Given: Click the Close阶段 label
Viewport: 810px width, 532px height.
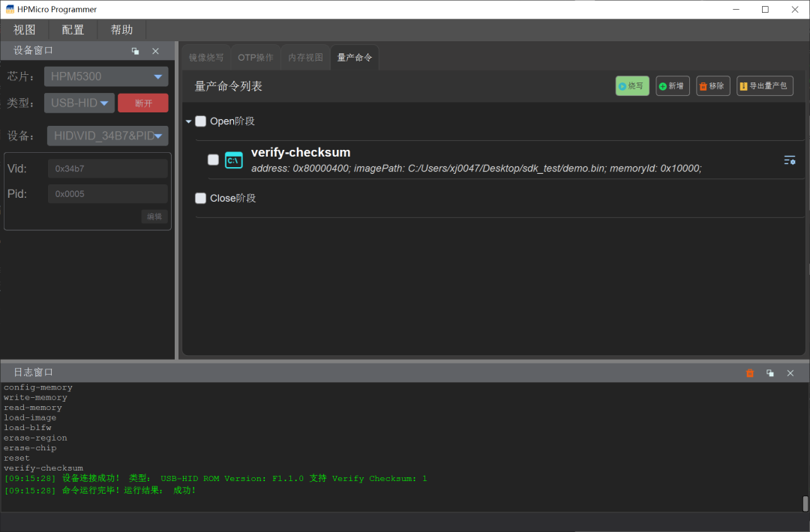Looking at the screenshot, I should (233, 198).
